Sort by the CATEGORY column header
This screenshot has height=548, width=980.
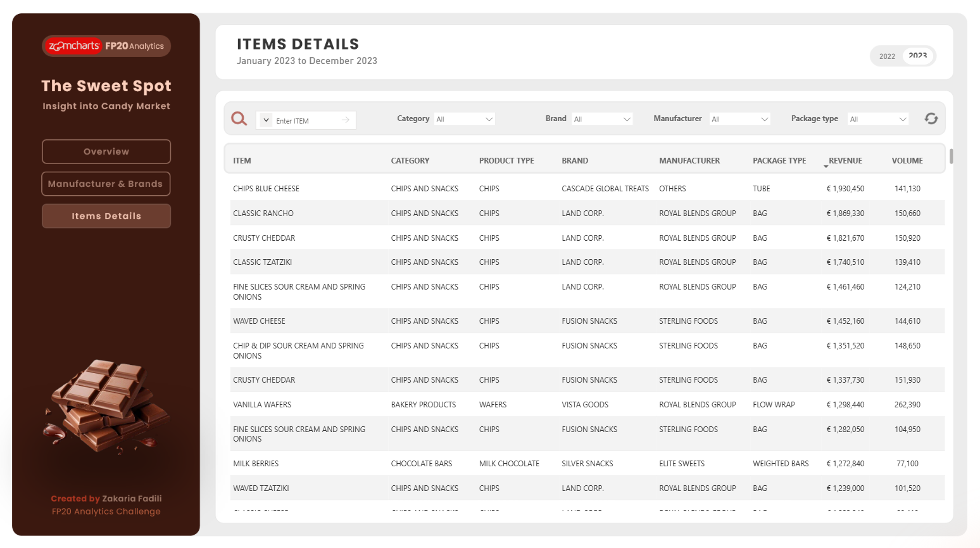410,161
